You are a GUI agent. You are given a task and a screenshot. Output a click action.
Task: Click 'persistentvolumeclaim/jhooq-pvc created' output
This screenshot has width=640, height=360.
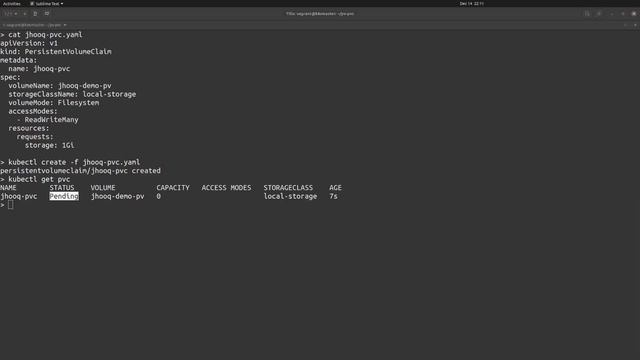click(x=80, y=171)
